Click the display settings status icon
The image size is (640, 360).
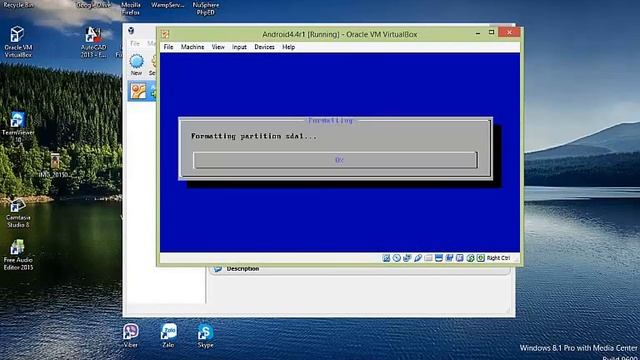pyautogui.click(x=439, y=258)
